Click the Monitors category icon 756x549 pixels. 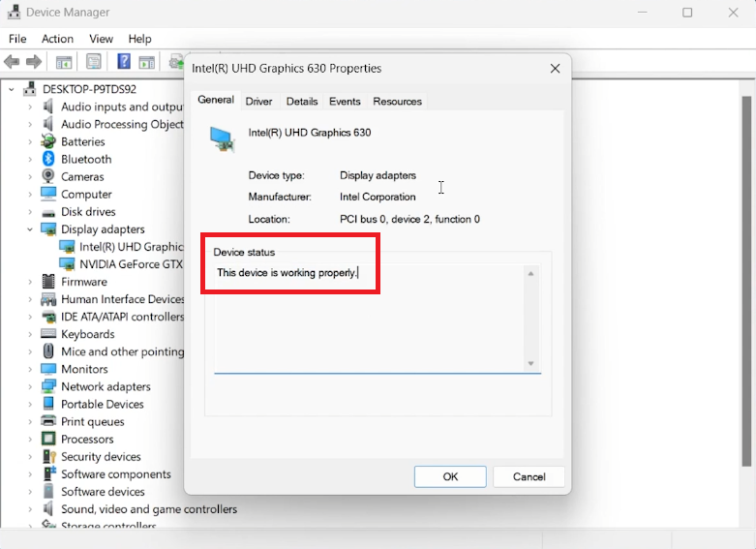click(x=48, y=369)
